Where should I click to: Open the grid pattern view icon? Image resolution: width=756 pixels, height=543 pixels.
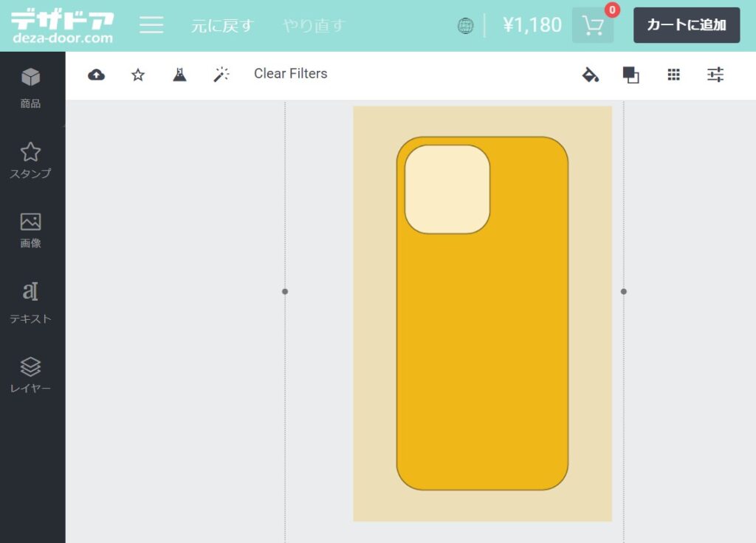(x=673, y=74)
